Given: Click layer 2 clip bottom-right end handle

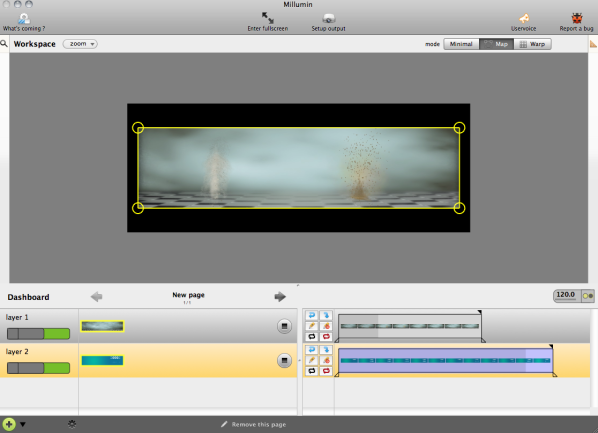Looking at the screenshot, I should point(555,375).
